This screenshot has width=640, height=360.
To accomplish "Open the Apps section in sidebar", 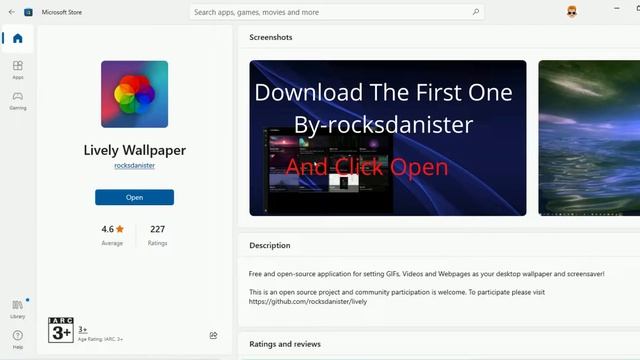I will tap(18, 70).
